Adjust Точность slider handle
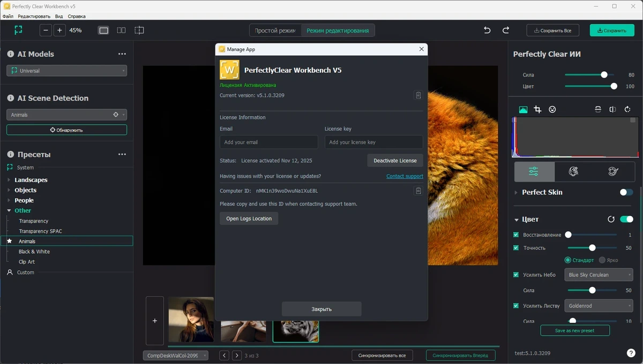Viewport: 643px width, 364px height. 592,248
